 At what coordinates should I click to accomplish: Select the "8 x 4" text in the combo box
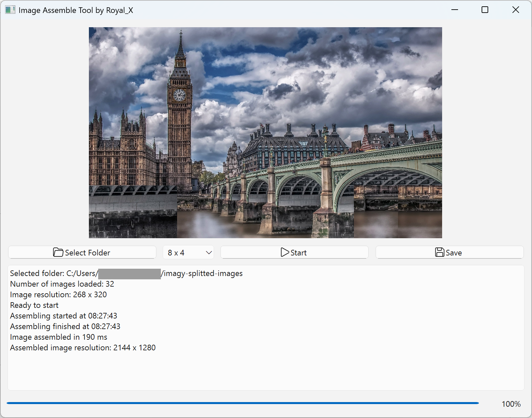(x=176, y=252)
